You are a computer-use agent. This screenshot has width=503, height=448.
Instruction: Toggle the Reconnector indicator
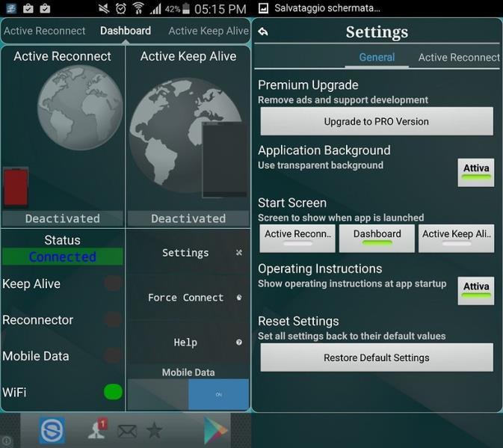pyautogui.click(x=113, y=319)
